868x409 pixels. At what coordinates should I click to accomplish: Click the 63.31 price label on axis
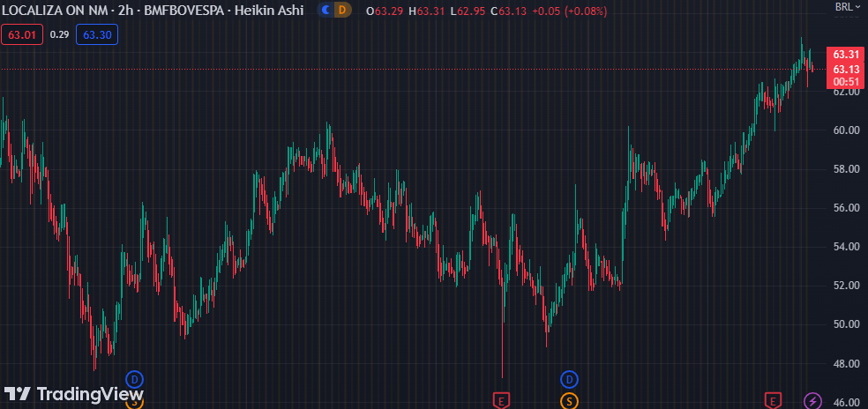click(846, 55)
